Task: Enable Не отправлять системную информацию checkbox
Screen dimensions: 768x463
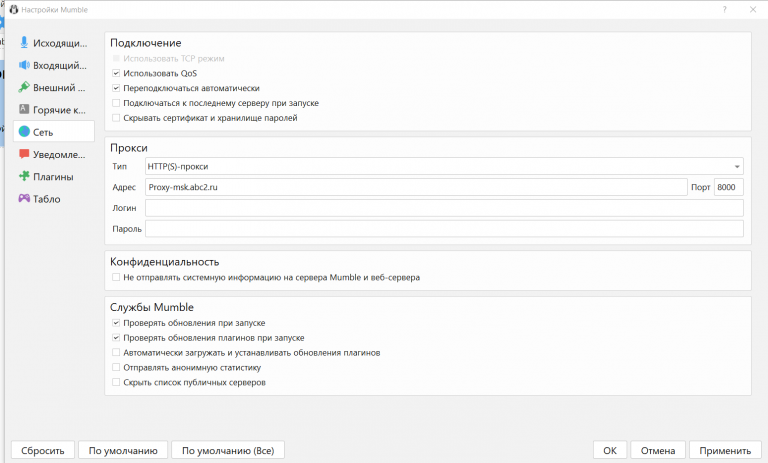Action: (x=116, y=277)
